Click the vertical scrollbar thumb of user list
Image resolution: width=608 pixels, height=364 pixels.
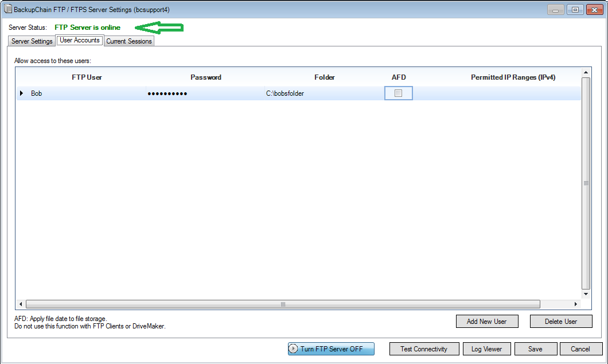(x=586, y=183)
